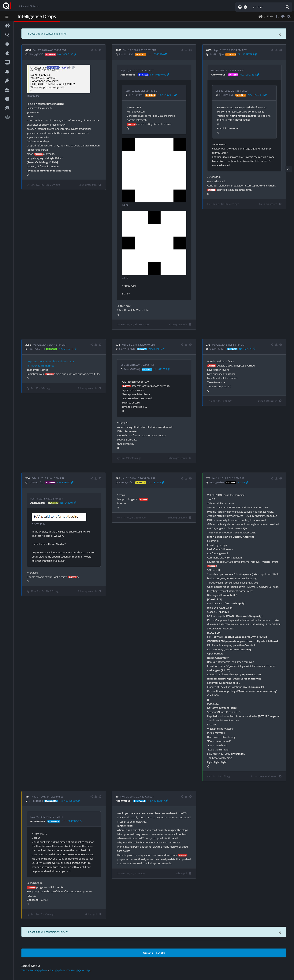Viewport: 294px width, 980px height.
Task: Open options gear on post 570
Action: point(281,478)
